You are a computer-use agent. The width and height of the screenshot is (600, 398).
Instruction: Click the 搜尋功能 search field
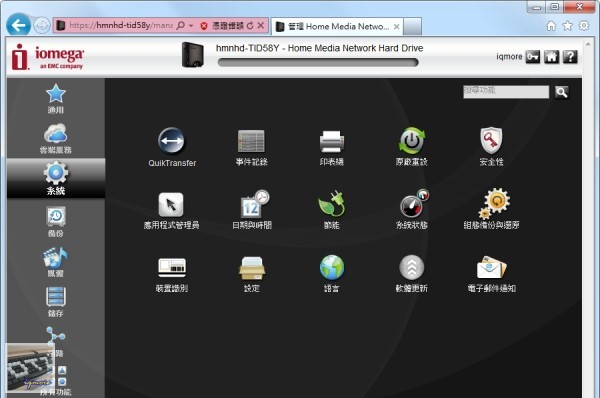tap(506, 92)
